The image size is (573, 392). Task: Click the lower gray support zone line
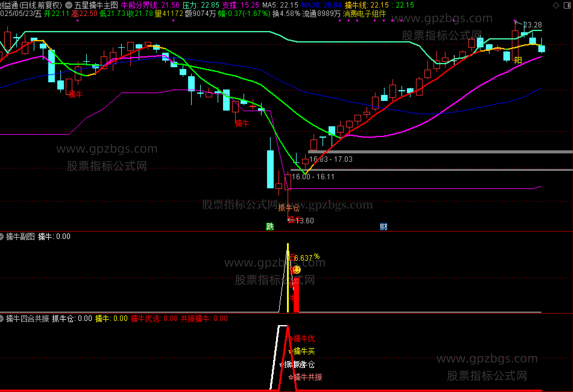click(431, 170)
